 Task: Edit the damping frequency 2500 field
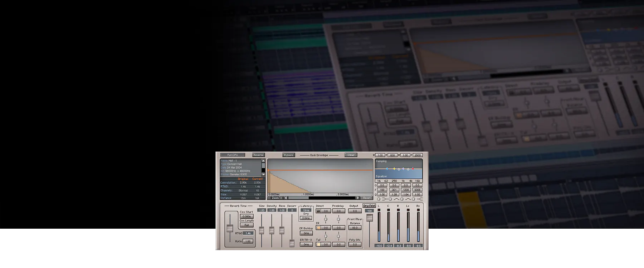click(x=418, y=155)
